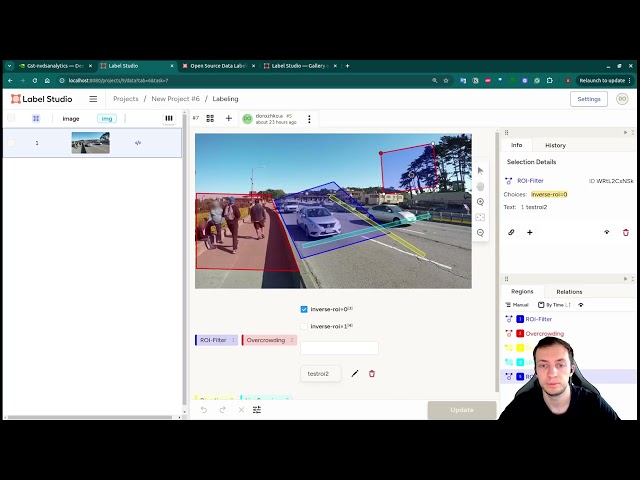Change By Time region ordering
640x480 pixels.
(554, 305)
